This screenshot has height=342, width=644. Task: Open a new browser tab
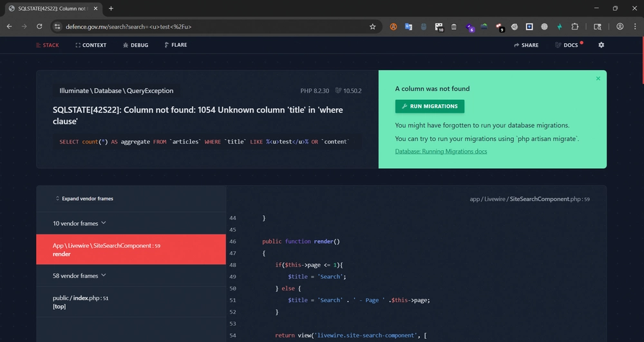click(x=111, y=8)
